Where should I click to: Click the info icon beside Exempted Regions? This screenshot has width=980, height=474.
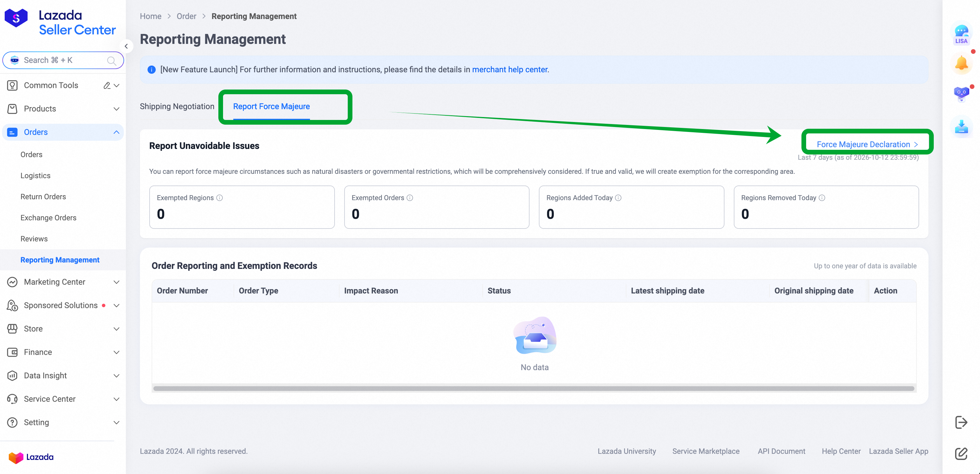coord(220,198)
